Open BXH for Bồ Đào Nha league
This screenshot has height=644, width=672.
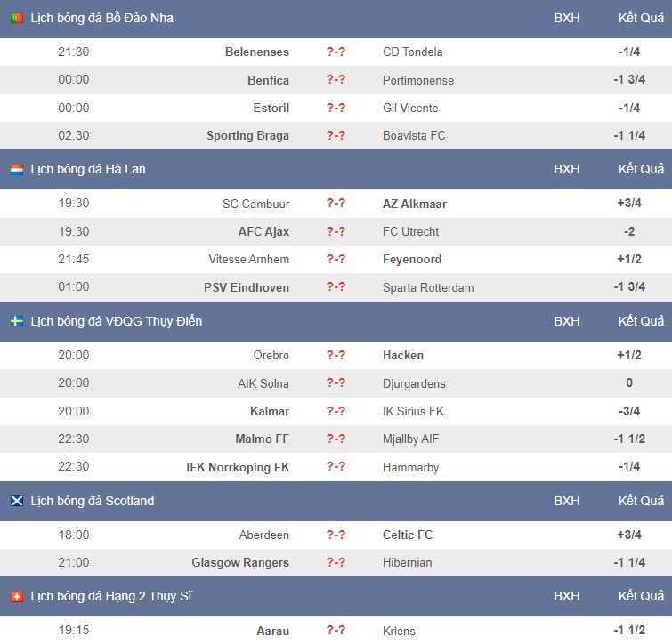point(567,18)
